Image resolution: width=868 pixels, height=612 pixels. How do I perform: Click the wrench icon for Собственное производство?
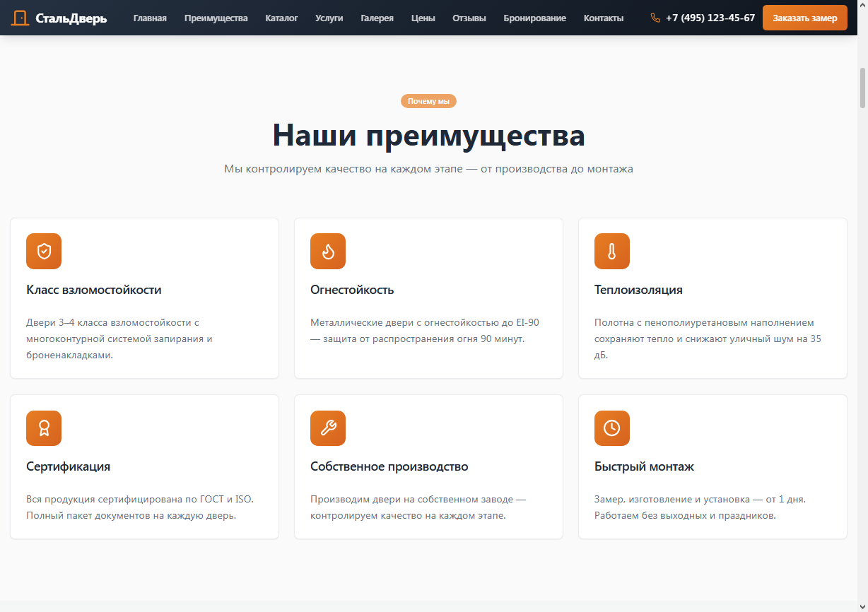(x=328, y=428)
